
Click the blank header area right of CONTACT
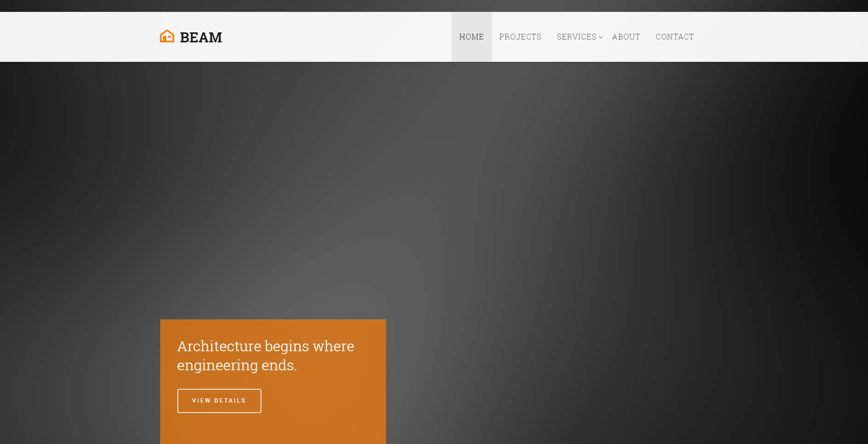pos(780,37)
